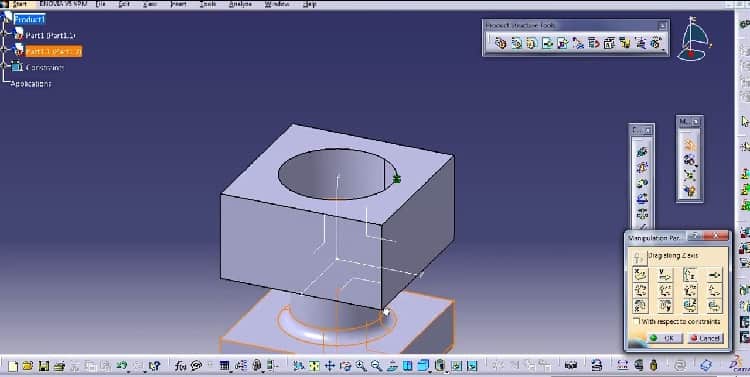Toggle With respect to constraints checkbox
The image size is (750, 377).
636,322
